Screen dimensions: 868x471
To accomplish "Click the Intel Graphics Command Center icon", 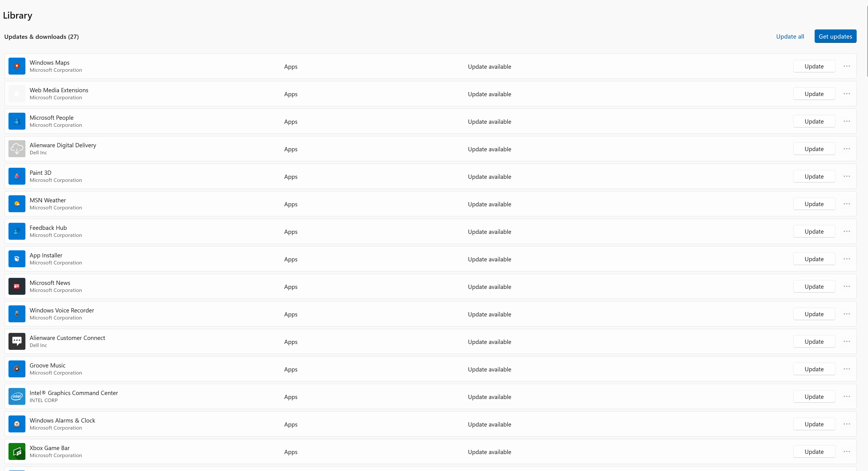I will 17,397.
